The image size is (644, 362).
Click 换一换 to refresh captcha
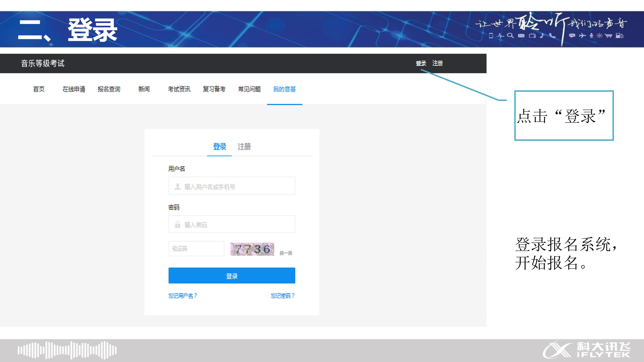click(x=286, y=253)
